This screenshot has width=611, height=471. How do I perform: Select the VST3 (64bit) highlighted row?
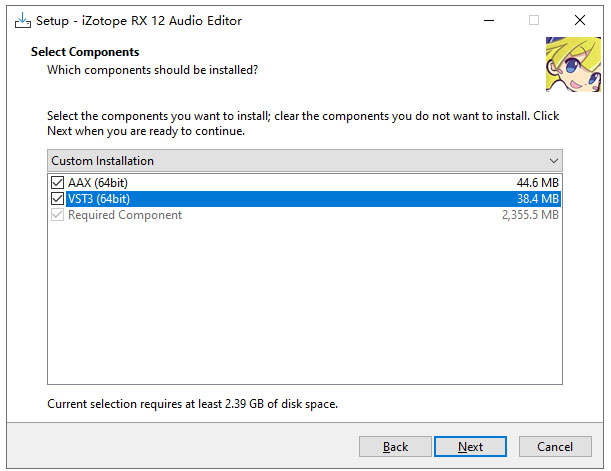tap(305, 199)
